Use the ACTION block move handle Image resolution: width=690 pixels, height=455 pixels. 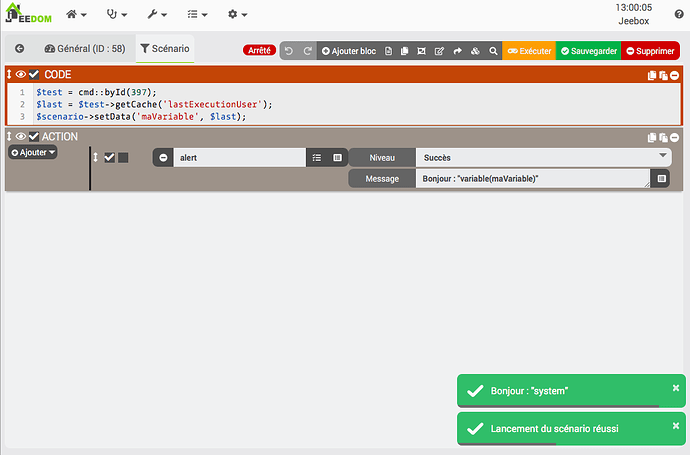coord(9,136)
